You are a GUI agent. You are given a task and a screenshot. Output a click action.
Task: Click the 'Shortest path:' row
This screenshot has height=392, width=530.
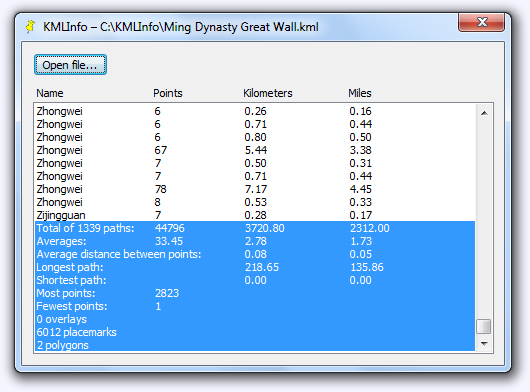255,280
